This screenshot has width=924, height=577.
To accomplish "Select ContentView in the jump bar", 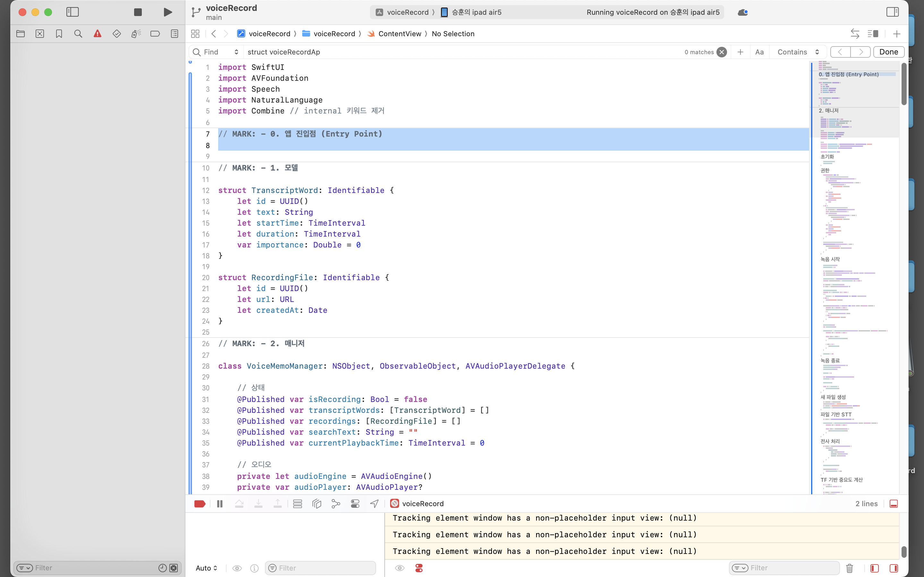I will 399,34.
